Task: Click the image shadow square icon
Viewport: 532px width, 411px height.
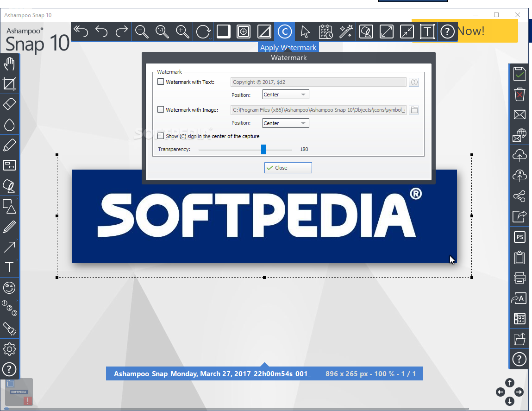Action: tap(223, 32)
